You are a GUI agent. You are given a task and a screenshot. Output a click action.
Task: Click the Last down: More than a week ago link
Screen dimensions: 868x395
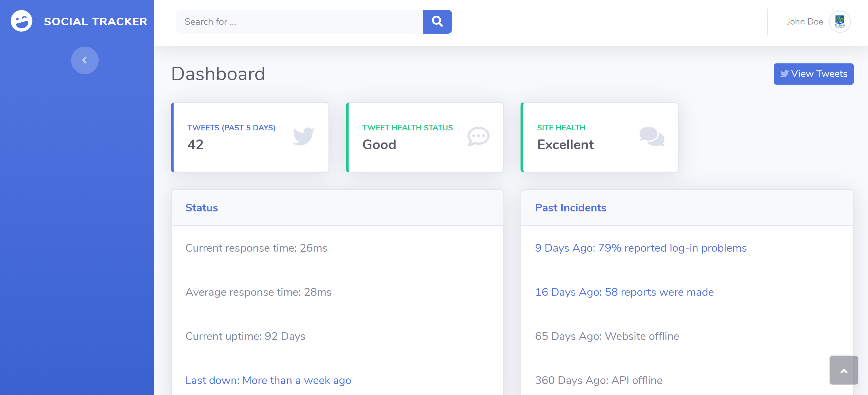268,380
